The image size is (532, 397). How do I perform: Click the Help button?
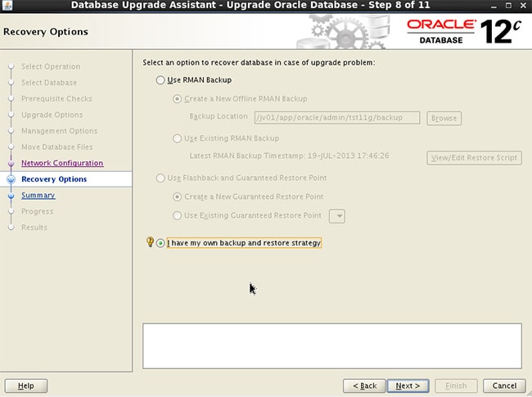[26, 386]
